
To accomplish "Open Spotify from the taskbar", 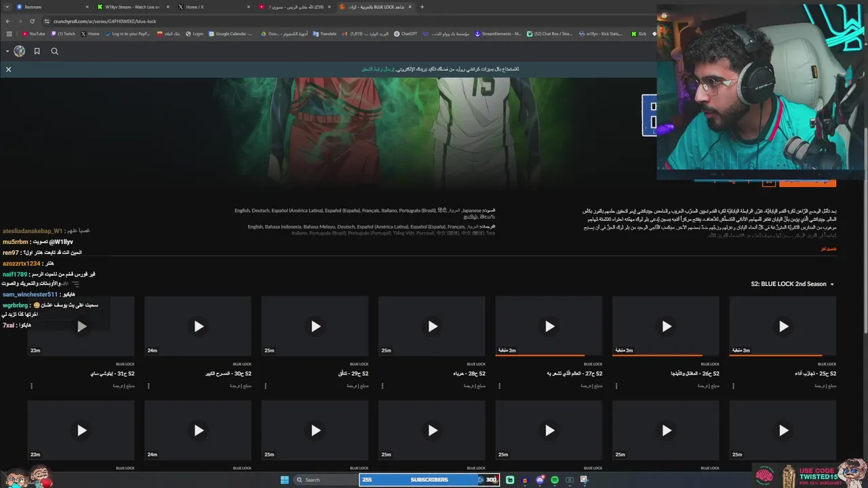I will click(555, 480).
